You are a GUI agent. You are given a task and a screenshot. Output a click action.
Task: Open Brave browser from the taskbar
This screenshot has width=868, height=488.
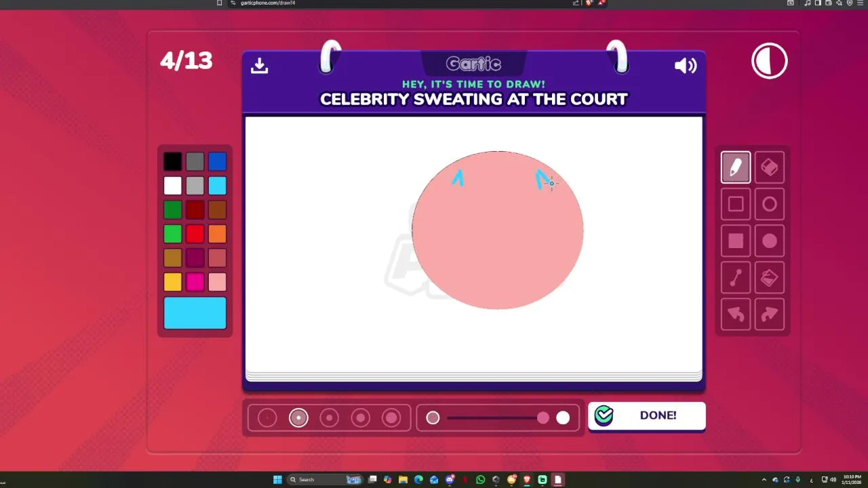point(527,480)
